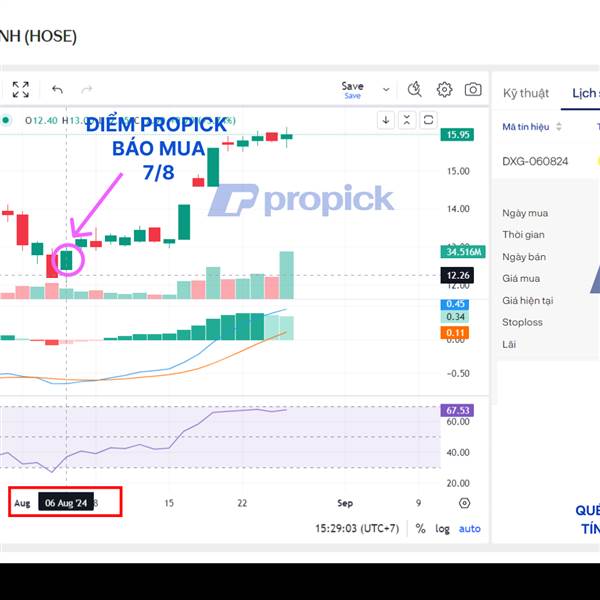
Task: Click time axis label 15
Action: point(169,503)
